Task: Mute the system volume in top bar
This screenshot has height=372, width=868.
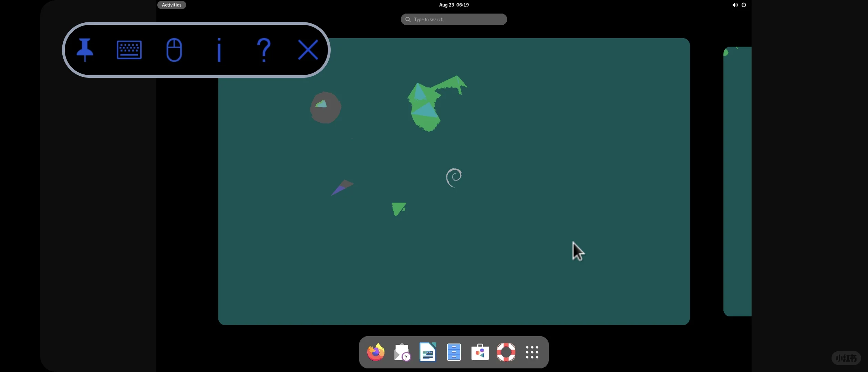Action: (735, 5)
